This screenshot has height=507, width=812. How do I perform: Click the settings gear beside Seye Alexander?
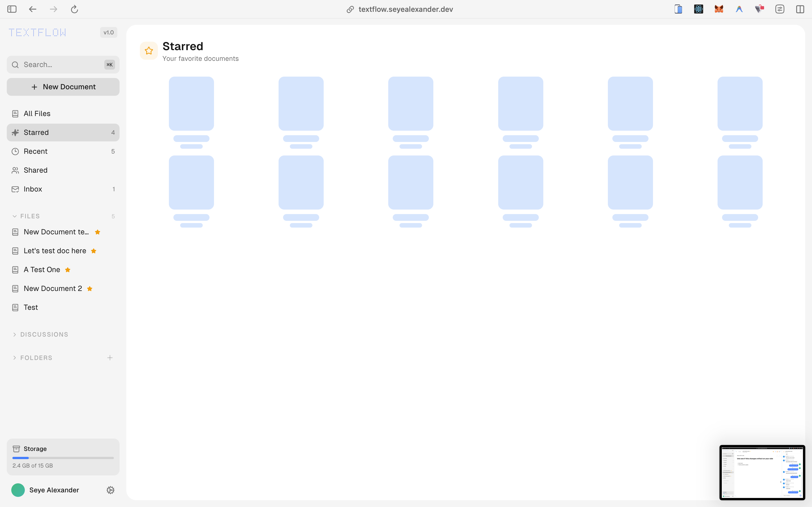tap(111, 490)
